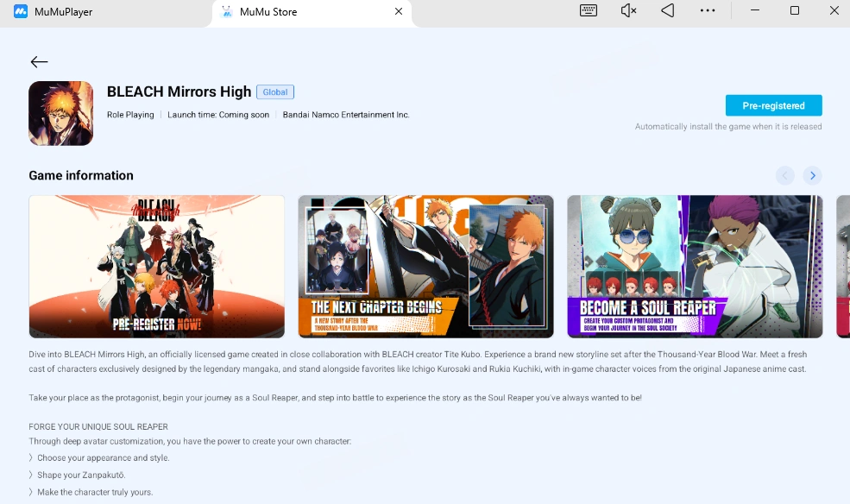This screenshot has height=504, width=850.
Task: Click the MuMu Store tab icon
Action: click(227, 11)
